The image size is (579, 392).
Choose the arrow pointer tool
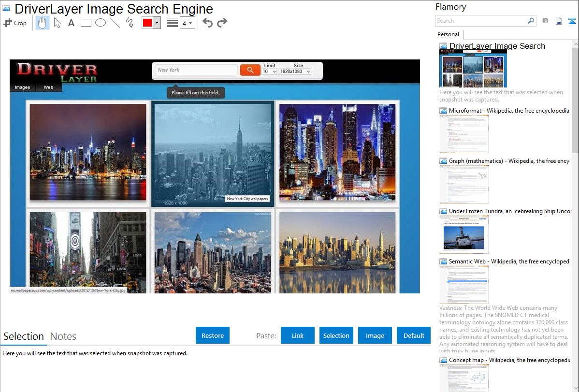57,23
